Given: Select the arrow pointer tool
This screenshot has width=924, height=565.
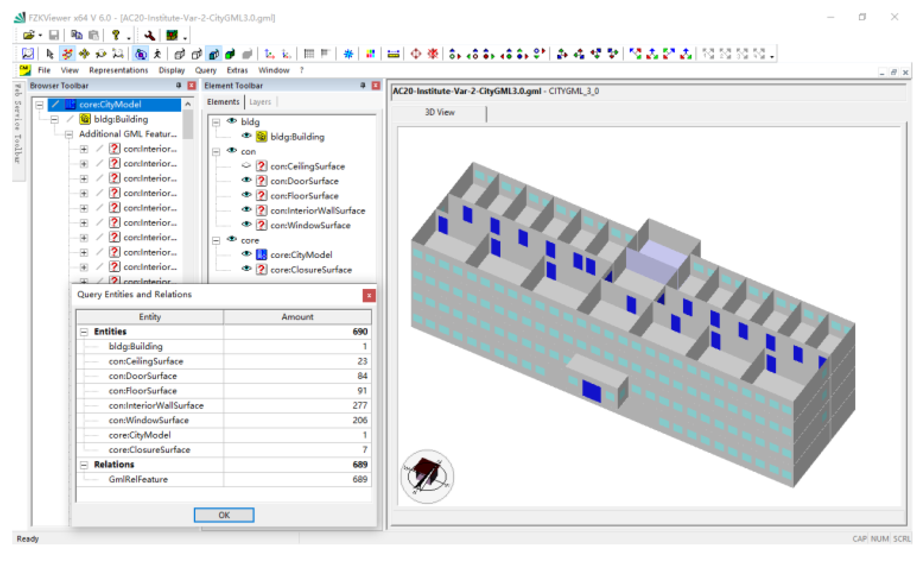Looking at the screenshot, I should 50,53.
